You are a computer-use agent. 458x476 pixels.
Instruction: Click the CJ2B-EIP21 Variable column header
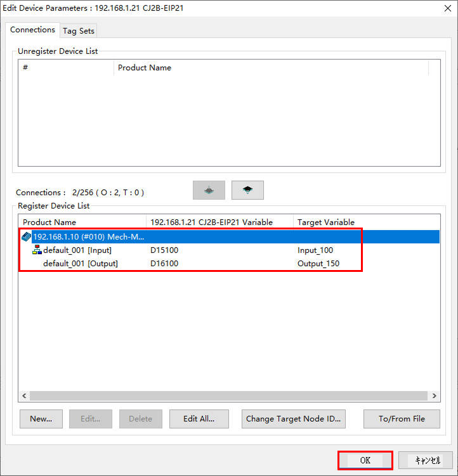219,222
